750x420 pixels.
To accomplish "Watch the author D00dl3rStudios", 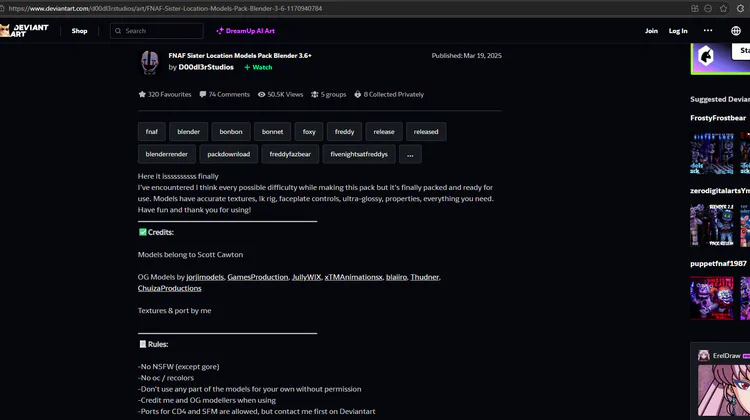I will click(258, 67).
